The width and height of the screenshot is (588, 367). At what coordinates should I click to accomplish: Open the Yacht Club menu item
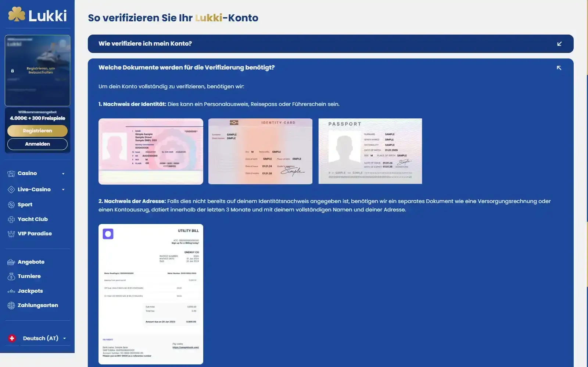pyautogui.click(x=33, y=219)
